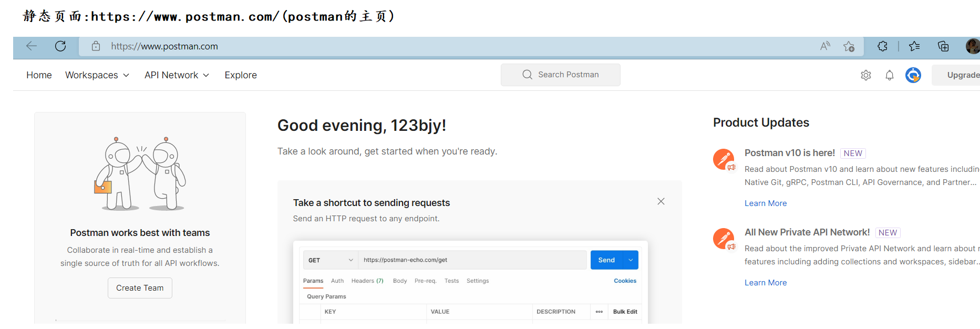The height and width of the screenshot is (329, 980).
Task: Click the three-dots column options icon
Action: tap(599, 312)
